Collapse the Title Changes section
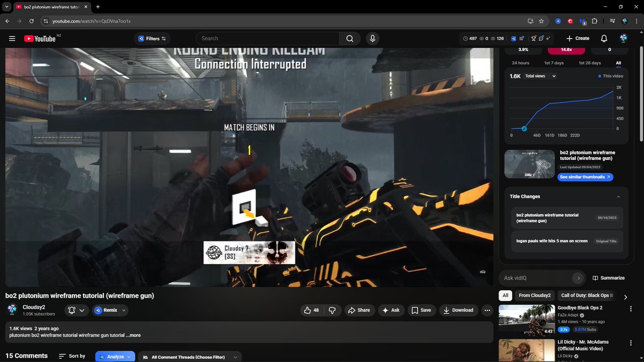This screenshot has height=362, width=644. (618, 197)
